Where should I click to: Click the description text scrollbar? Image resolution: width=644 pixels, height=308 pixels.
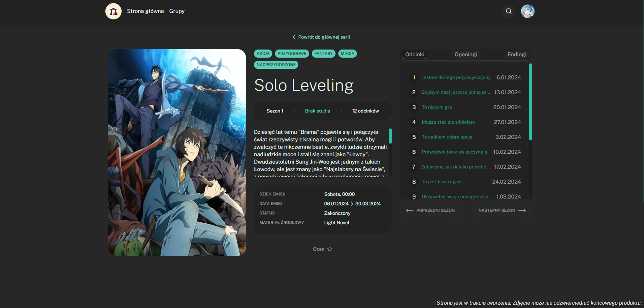point(390,136)
